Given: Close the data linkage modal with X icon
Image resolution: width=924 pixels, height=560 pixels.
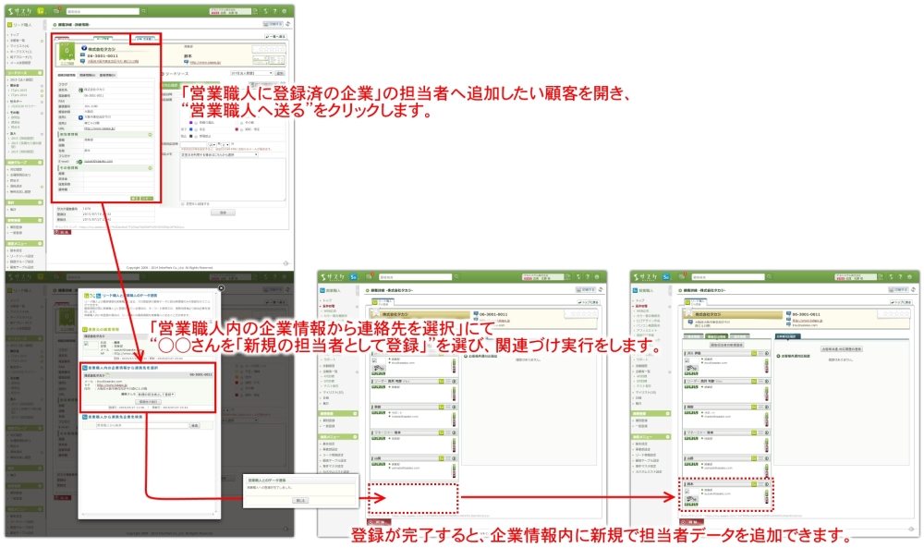Looking at the screenshot, I should point(220,288).
